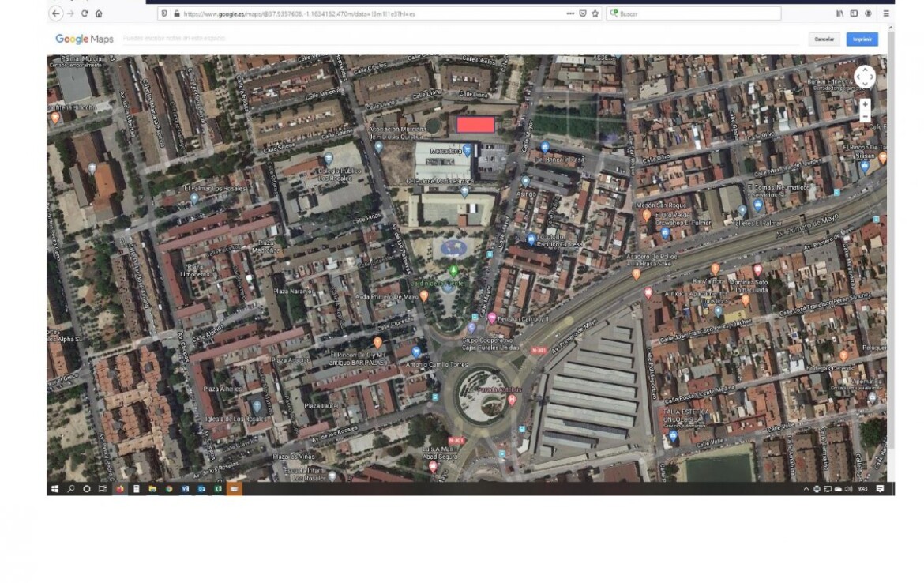Expand hidden system tray icons
Image resolution: width=924 pixels, height=583 pixels.
(806, 489)
